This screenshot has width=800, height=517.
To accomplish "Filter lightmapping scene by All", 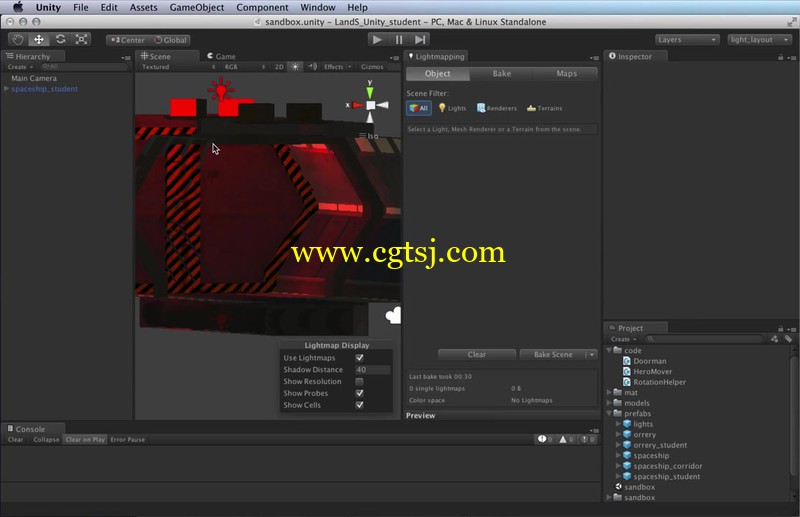I will pyautogui.click(x=419, y=108).
